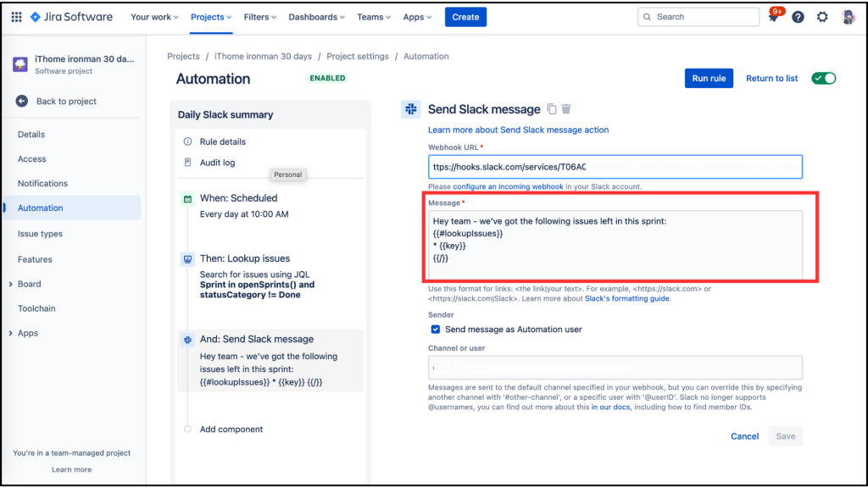Click the Rule details info icon

coord(187,141)
